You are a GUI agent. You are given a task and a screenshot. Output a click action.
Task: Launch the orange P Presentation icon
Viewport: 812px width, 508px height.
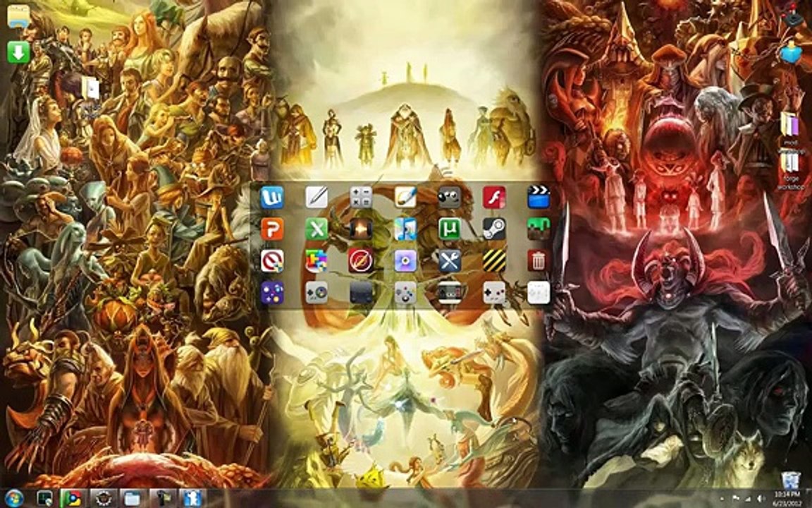click(x=272, y=229)
